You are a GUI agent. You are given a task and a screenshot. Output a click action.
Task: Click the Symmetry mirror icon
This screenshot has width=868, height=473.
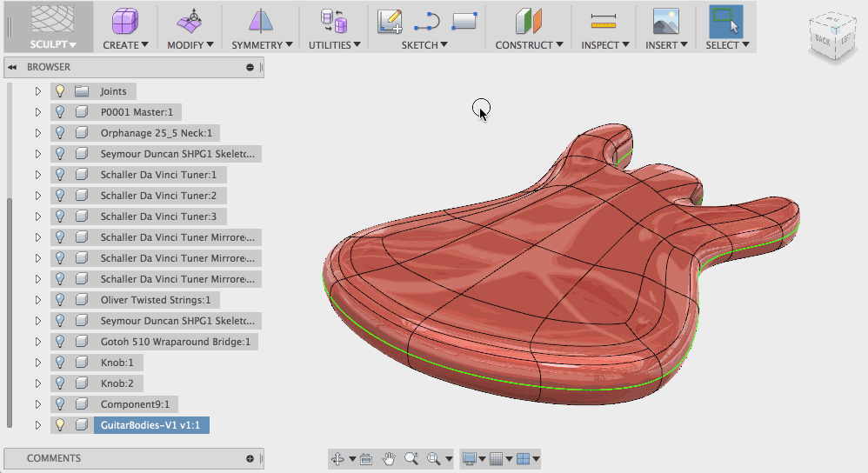(260, 21)
